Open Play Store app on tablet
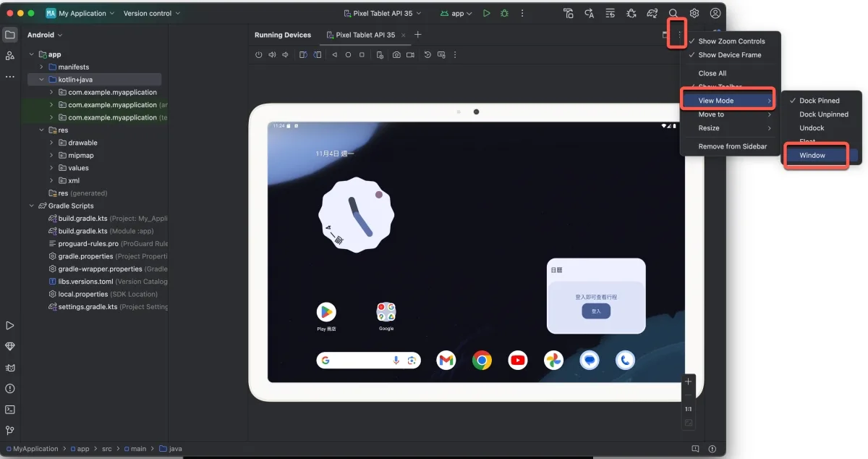 (x=326, y=312)
